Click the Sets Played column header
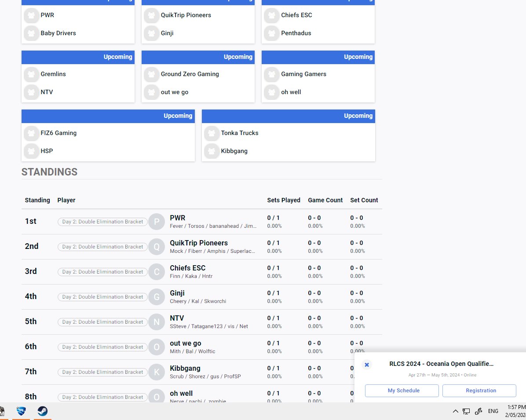 point(284,200)
